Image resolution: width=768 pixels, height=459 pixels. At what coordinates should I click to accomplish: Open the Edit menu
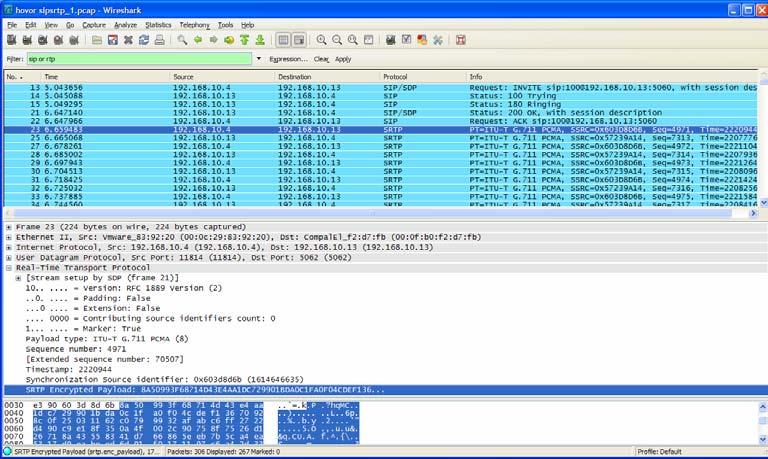[31, 24]
